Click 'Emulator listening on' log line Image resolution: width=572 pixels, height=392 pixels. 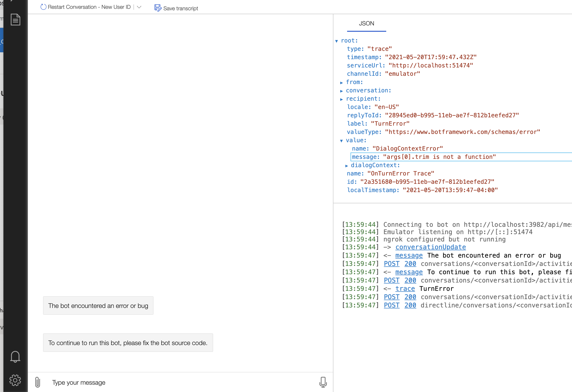pos(437,232)
